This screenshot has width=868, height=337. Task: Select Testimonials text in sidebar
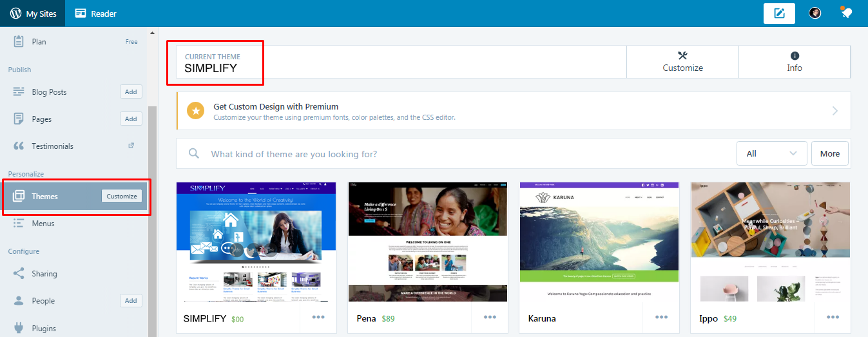point(53,146)
